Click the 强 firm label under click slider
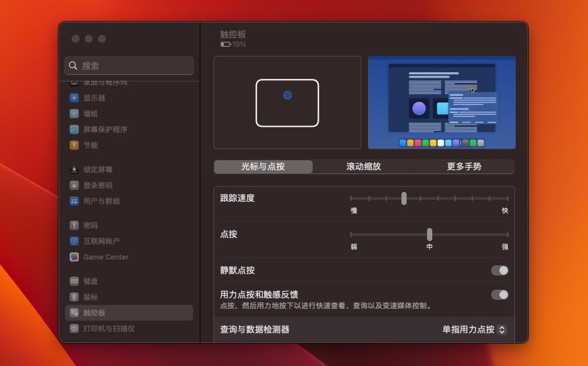 click(505, 247)
